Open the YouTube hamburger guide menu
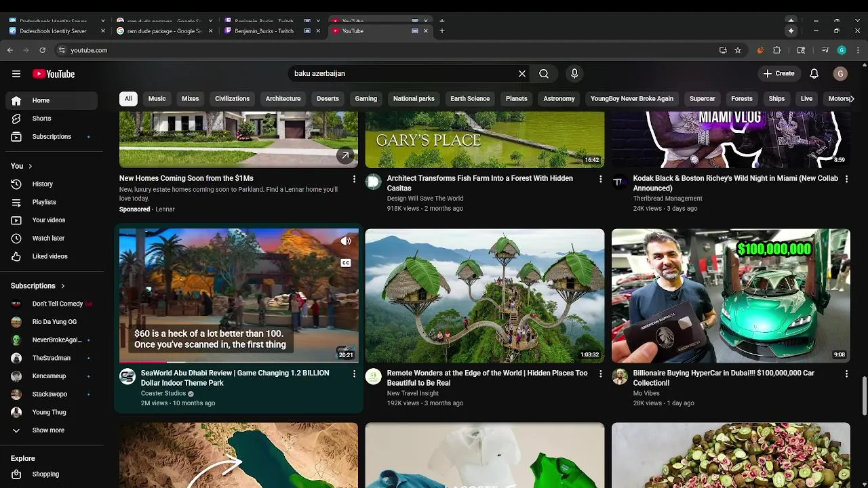The height and width of the screenshot is (488, 868). coord(16,74)
